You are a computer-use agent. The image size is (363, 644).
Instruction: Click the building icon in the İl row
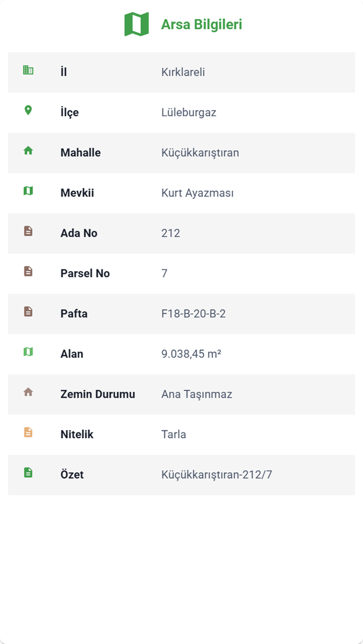tap(28, 70)
